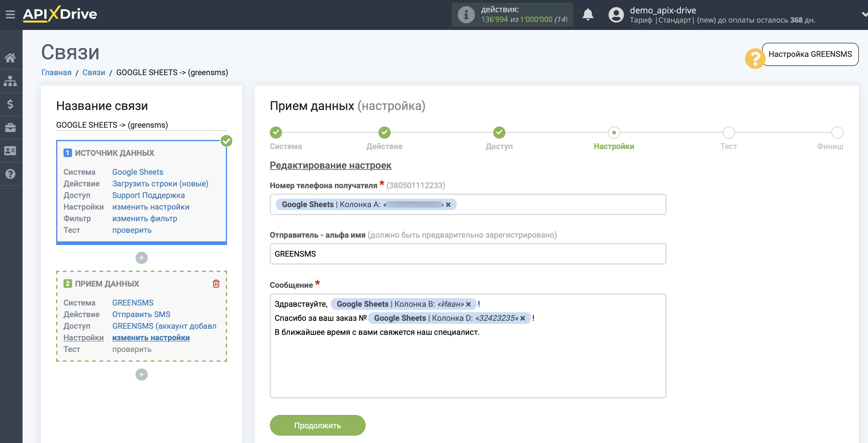The image size is (868, 443).
Task: Open the contact card sidebar icon
Action: pos(10,151)
